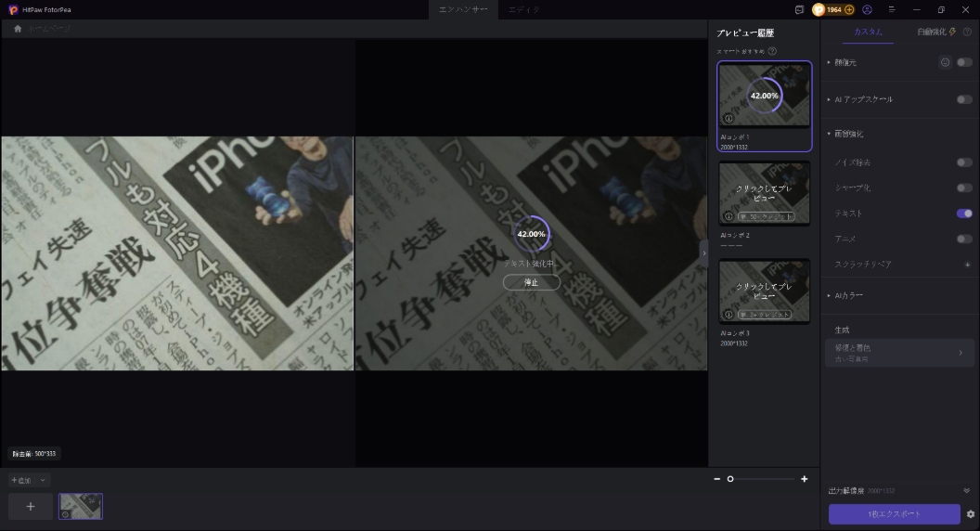This screenshot has height=531, width=980.
Task: Click info icon on AIコンボ1 thumbnail
Action: (x=729, y=118)
